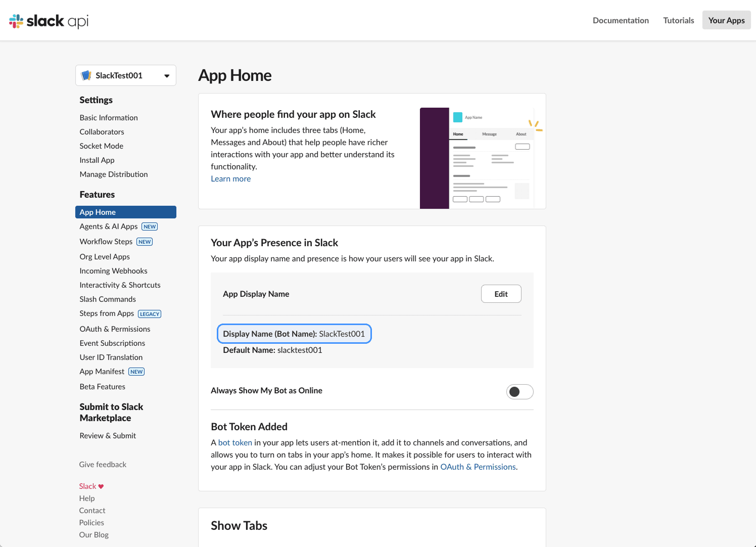Toggle Always Show My Bot as Online
Screen dimensions: 756x547
[519, 392]
